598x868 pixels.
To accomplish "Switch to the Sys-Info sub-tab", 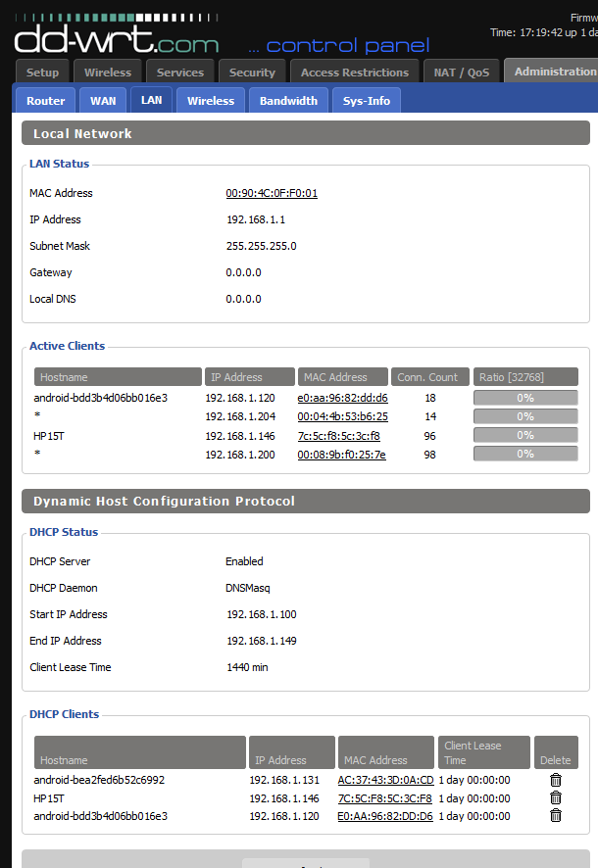I will click(366, 101).
